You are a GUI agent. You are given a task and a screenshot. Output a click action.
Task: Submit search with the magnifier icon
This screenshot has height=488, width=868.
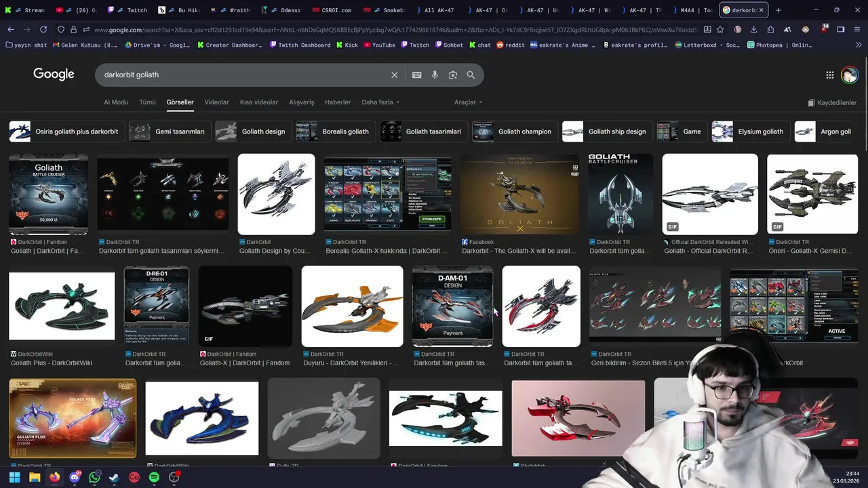[471, 75]
